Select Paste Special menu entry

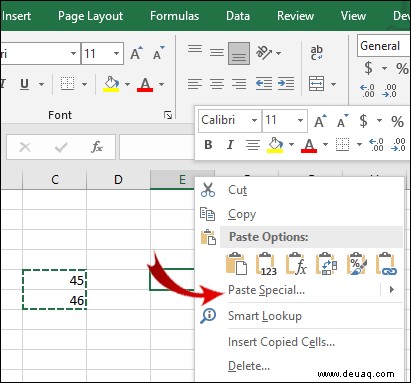[x=266, y=290]
